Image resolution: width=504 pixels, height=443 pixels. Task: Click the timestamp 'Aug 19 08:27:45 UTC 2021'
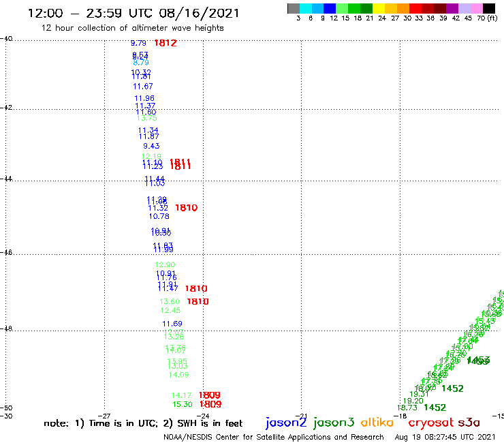point(445,437)
